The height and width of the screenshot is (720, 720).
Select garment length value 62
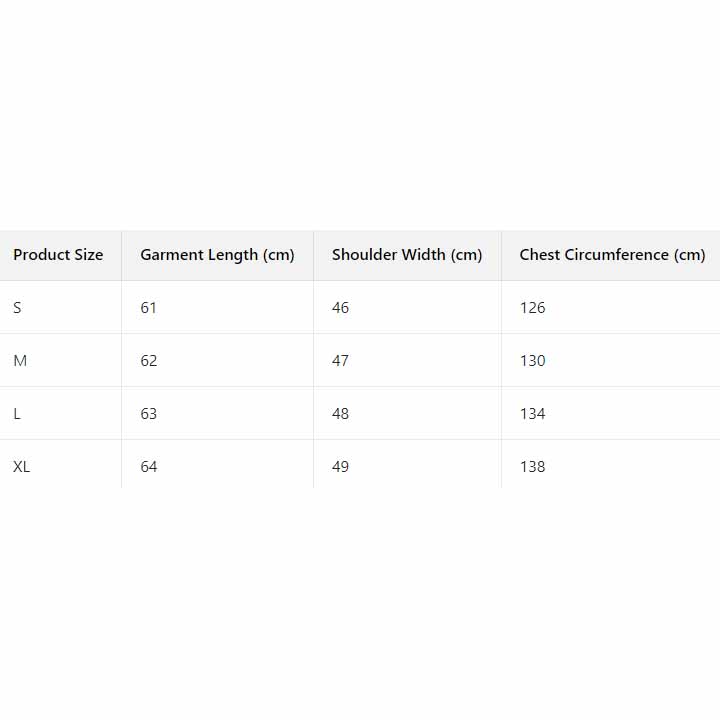pos(149,361)
